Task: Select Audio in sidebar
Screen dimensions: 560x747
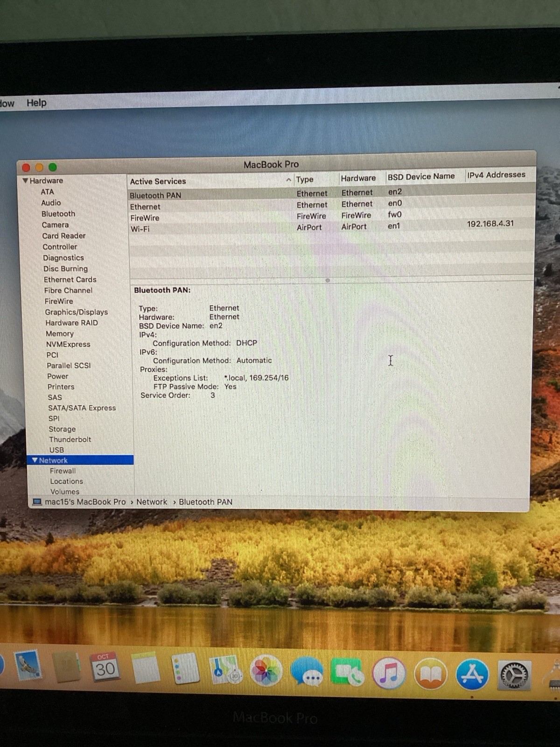Action: pos(51,203)
